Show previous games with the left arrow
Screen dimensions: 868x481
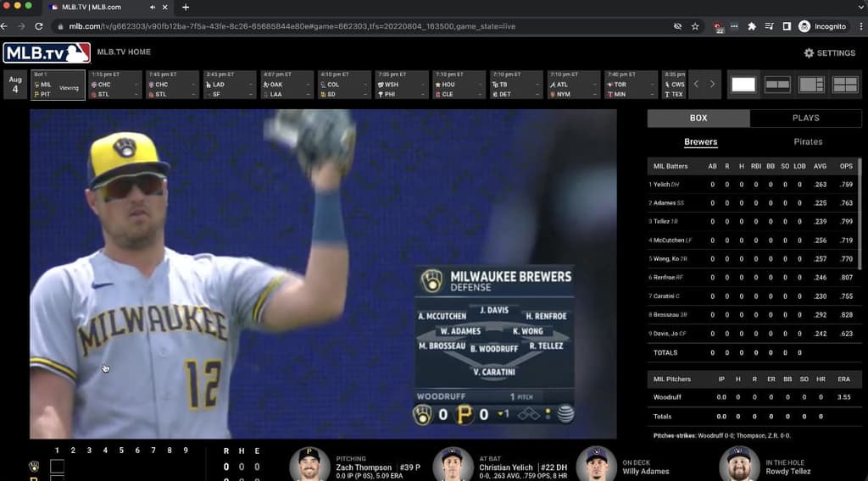[697, 85]
